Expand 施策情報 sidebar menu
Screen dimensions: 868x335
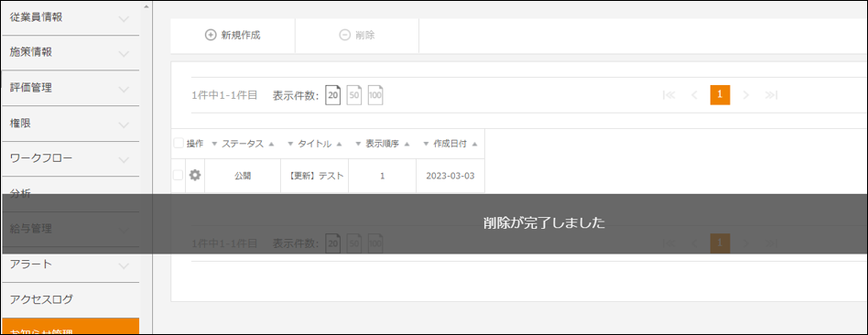tap(71, 52)
